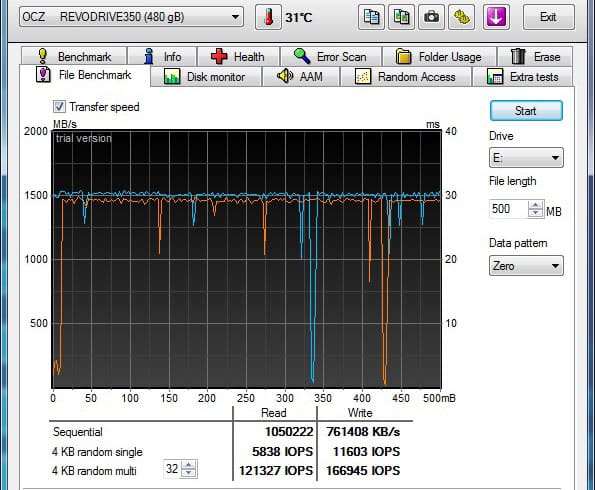Image resolution: width=595 pixels, height=490 pixels.
Task: Open the Data pattern Zero dropdown
Action: pyautogui.click(x=526, y=266)
